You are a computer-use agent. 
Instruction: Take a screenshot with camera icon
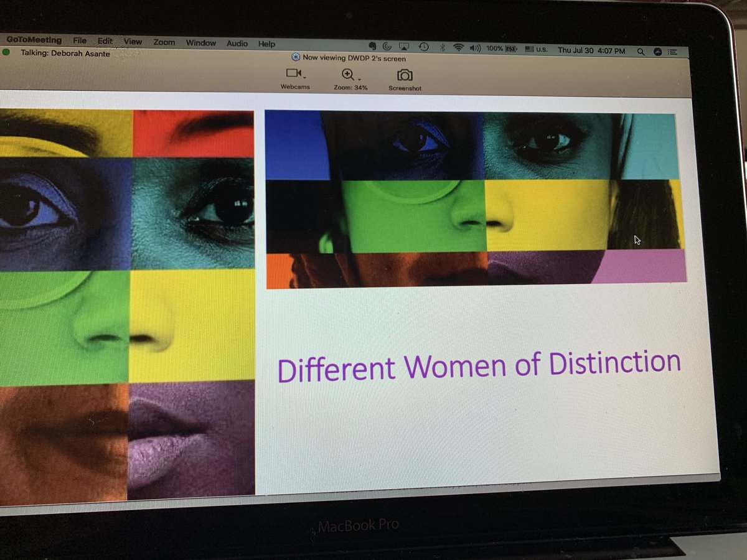pyautogui.click(x=405, y=75)
